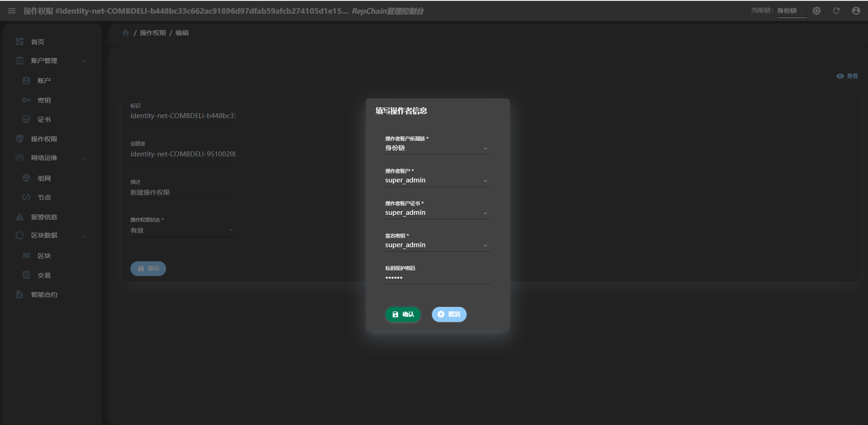Viewport: 868px width, 425px height.
Task: Click the green 确认 button
Action: (403, 314)
